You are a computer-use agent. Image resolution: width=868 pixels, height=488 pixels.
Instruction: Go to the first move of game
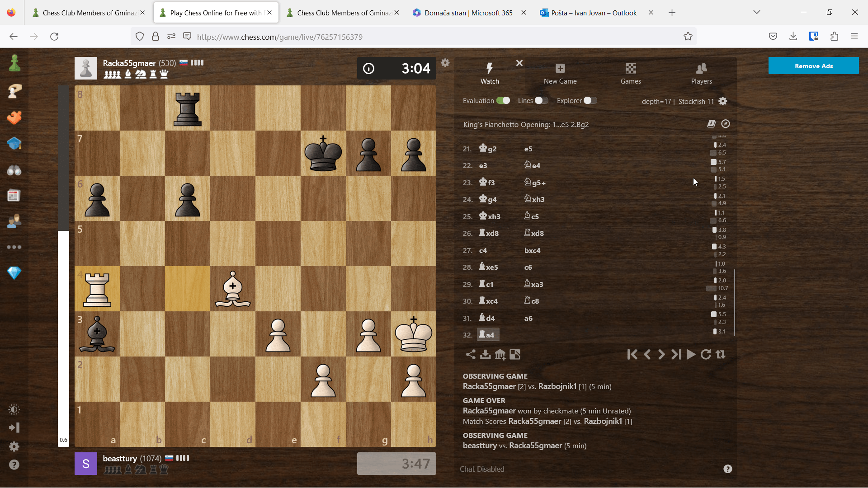tap(632, 355)
